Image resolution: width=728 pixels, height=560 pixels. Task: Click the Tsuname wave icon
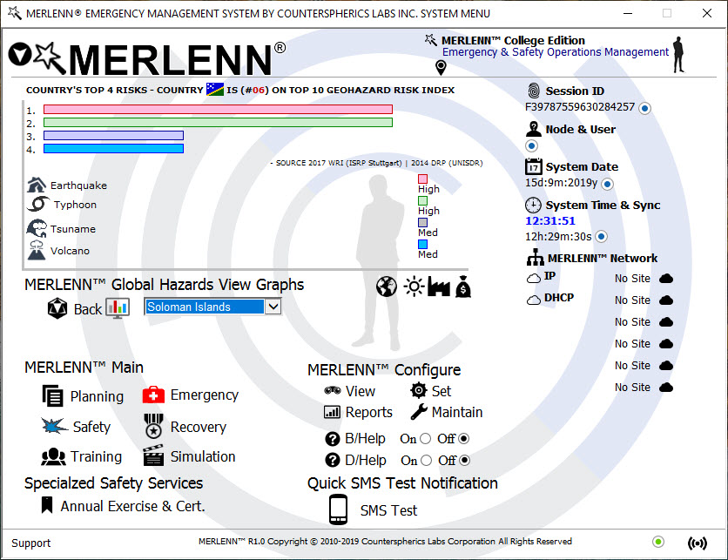(37, 228)
